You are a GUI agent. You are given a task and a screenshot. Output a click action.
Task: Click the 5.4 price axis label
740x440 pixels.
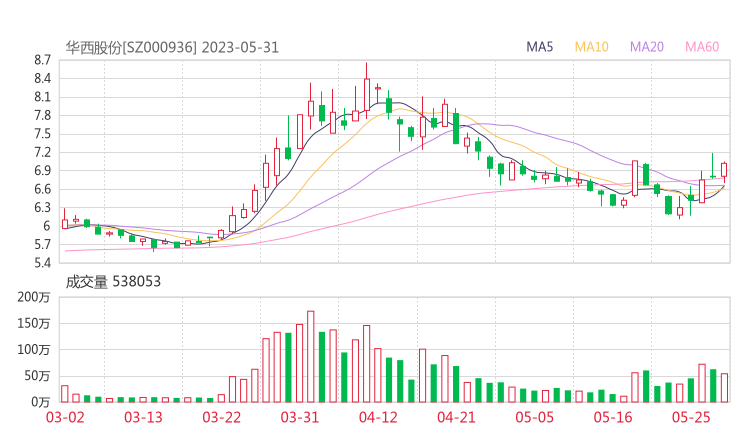click(x=42, y=262)
